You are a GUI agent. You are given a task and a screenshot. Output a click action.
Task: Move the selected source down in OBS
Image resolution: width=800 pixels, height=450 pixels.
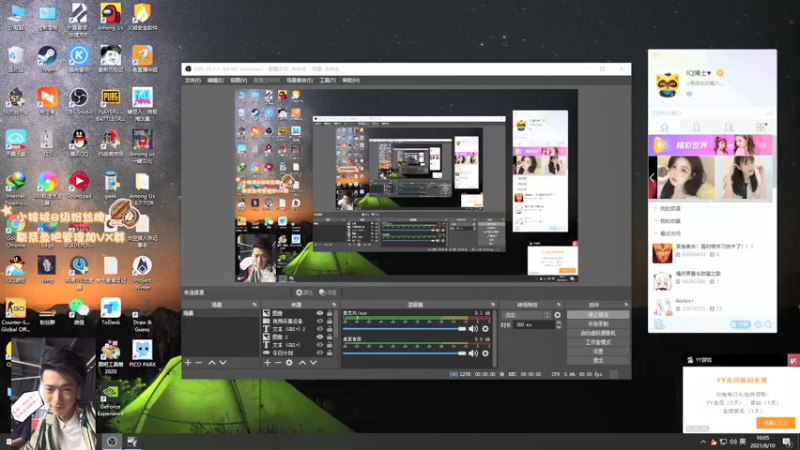pyautogui.click(x=313, y=362)
